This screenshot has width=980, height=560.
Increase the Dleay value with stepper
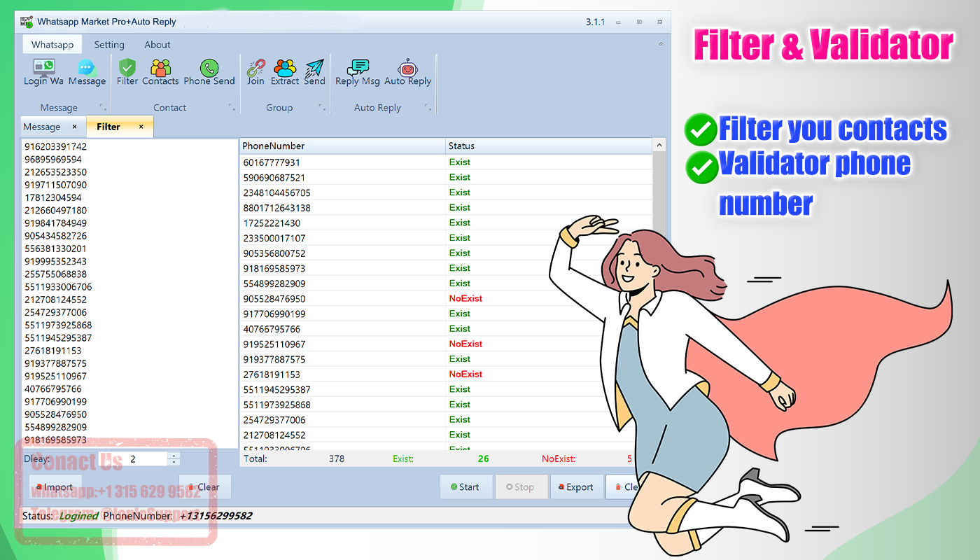(x=174, y=456)
